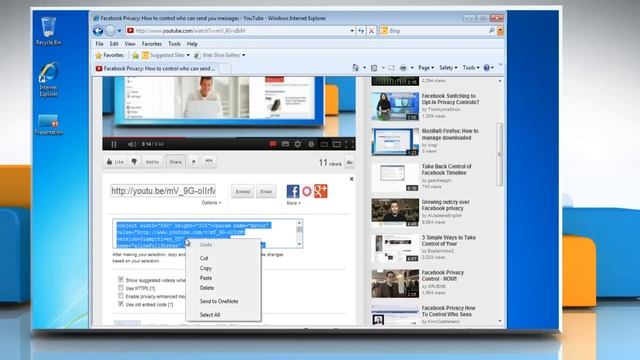The height and width of the screenshot is (360, 640).
Task: Open the Safety dropdown in command bar
Action: (x=448, y=68)
